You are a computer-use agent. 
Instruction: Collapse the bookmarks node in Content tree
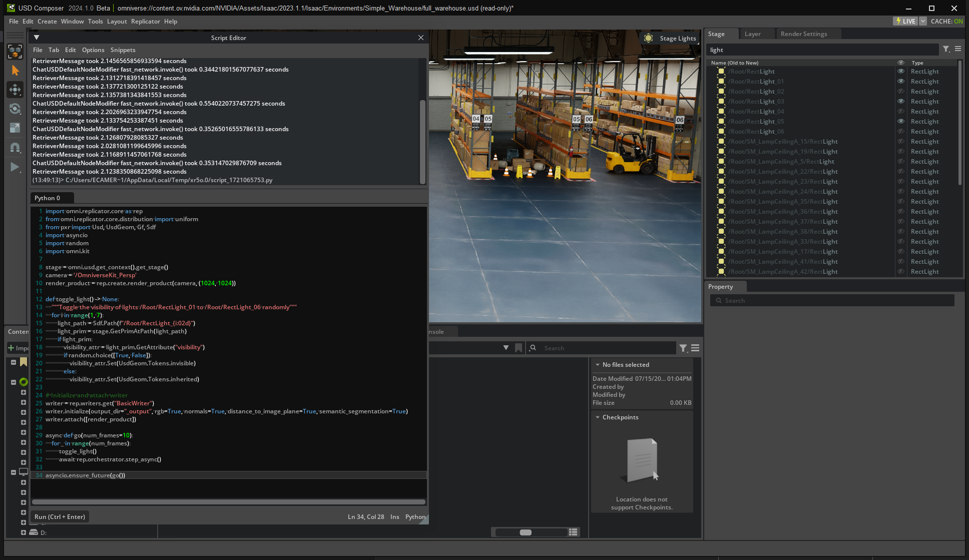[x=14, y=362]
